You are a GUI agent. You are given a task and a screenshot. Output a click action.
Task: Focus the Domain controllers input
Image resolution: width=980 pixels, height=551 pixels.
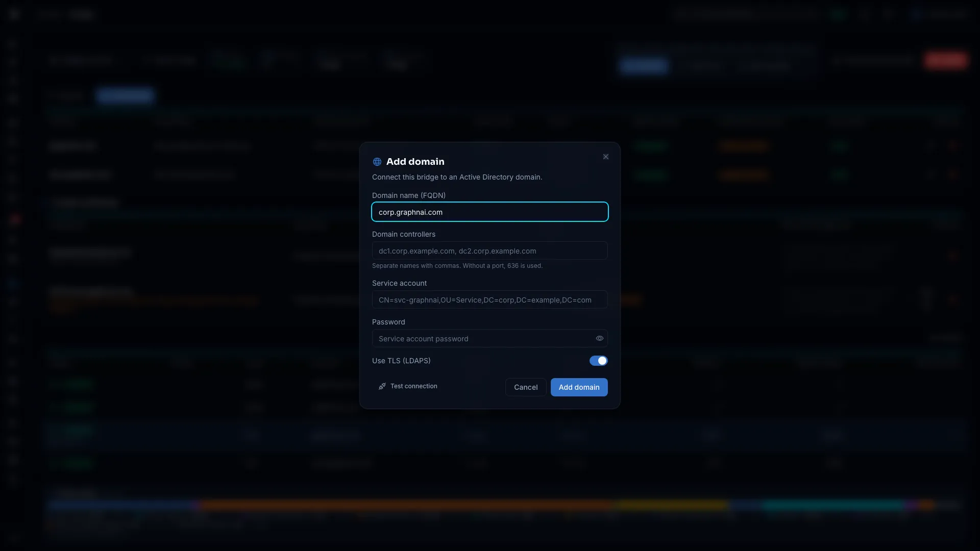point(490,251)
